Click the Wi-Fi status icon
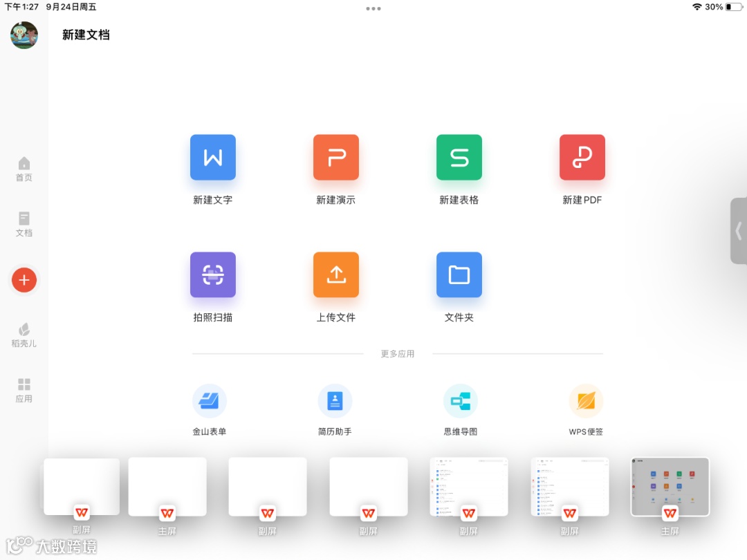Screen dimensions: 747x560 pos(697,7)
